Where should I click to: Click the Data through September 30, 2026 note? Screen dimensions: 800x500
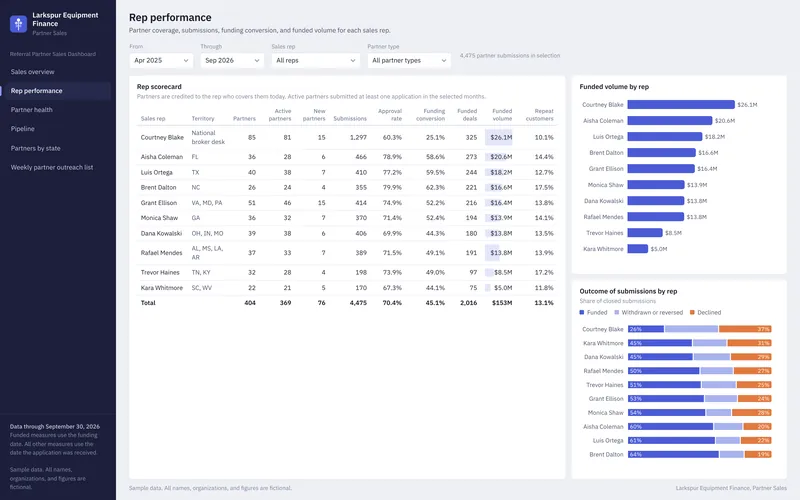tap(55, 427)
